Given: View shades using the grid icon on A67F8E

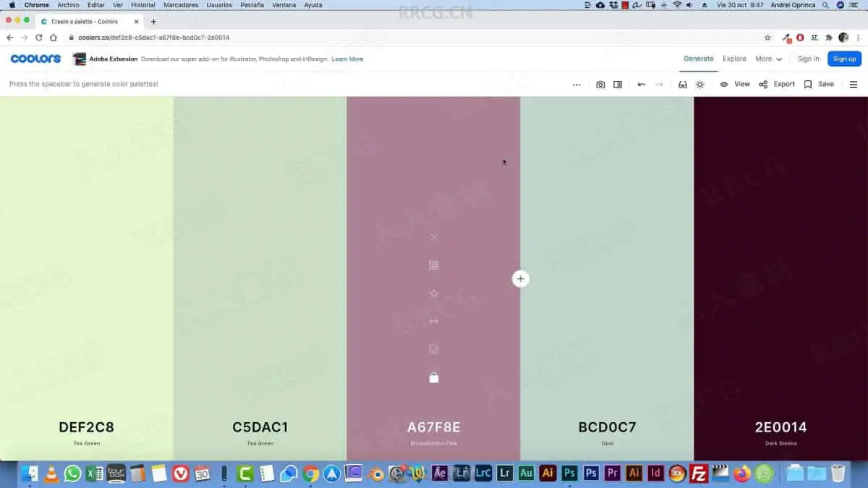Looking at the screenshot, I should point(434,265).
